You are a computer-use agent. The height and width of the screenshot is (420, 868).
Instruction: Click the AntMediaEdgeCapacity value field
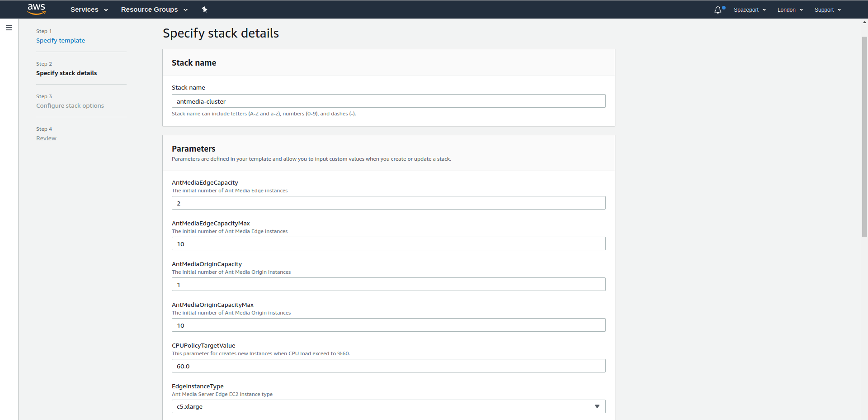[x=388, y=203]
